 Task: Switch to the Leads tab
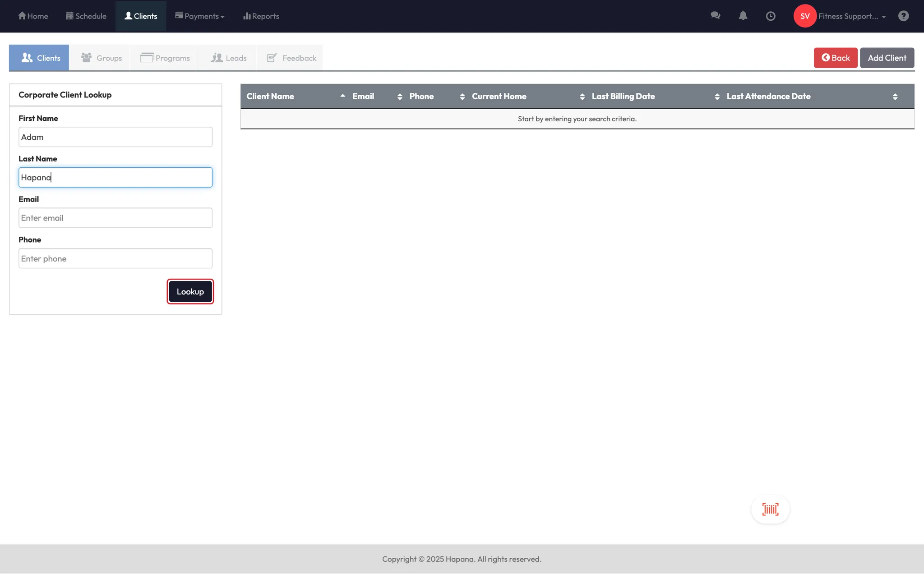(229, 58)
